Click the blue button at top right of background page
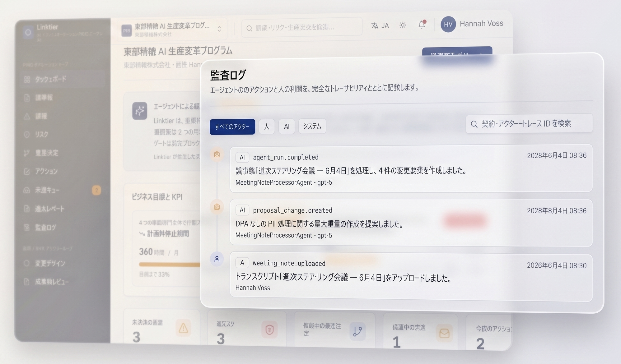 pos(457,53)
